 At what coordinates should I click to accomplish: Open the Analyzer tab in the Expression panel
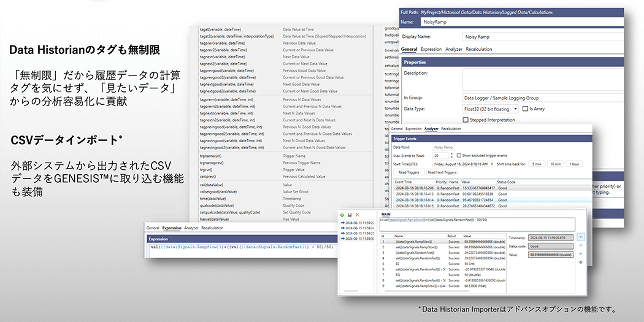tap(193, 228)
